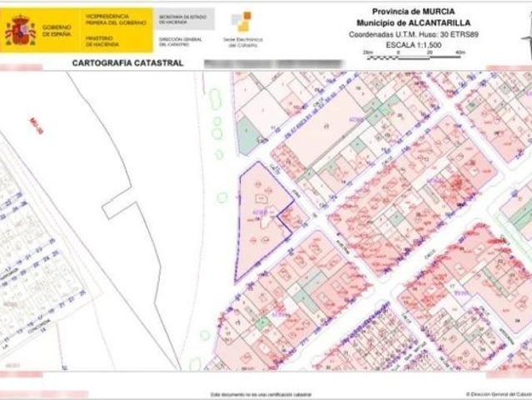This screenshot has height=400, width=532.
Task: Click the map scale bar graphic
Action: click(x=414, y=55)
